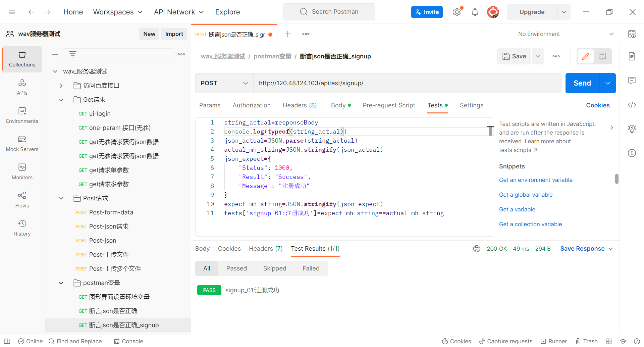
Task: Open the documentation icon in right sidebar
Action: (x=632, y=56)
